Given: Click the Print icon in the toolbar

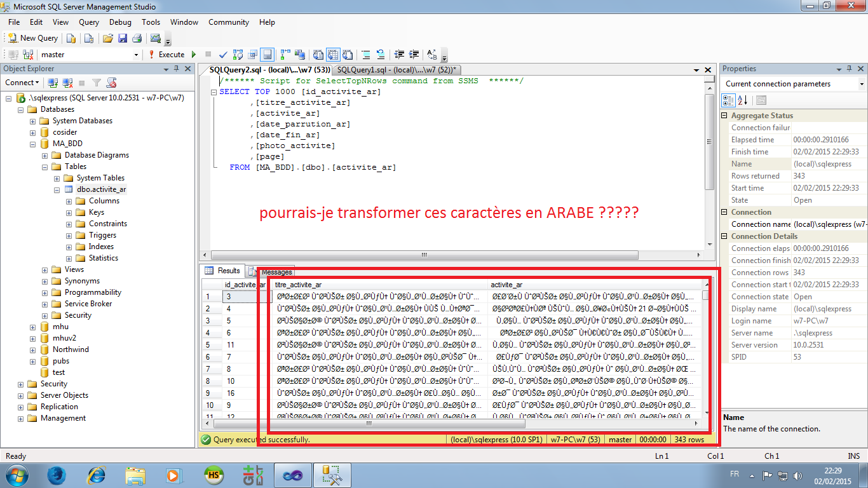Looking at the screenshot, I should click(x=137, y=38).
